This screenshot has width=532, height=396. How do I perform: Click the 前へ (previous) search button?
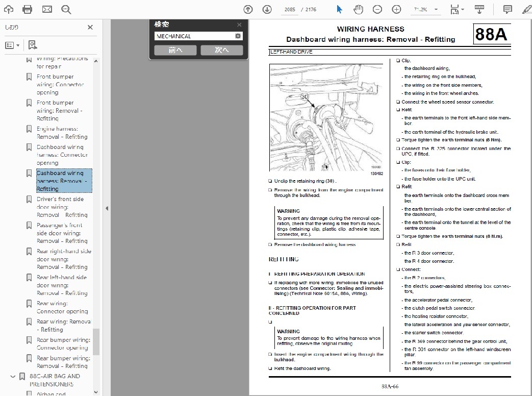[175, 50]
